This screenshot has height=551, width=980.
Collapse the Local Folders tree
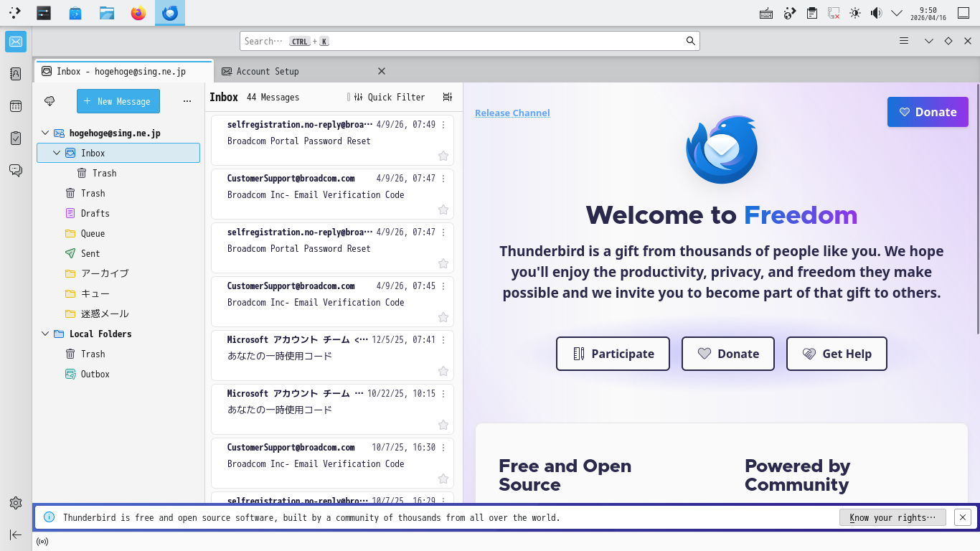click(x=45, y=334)
